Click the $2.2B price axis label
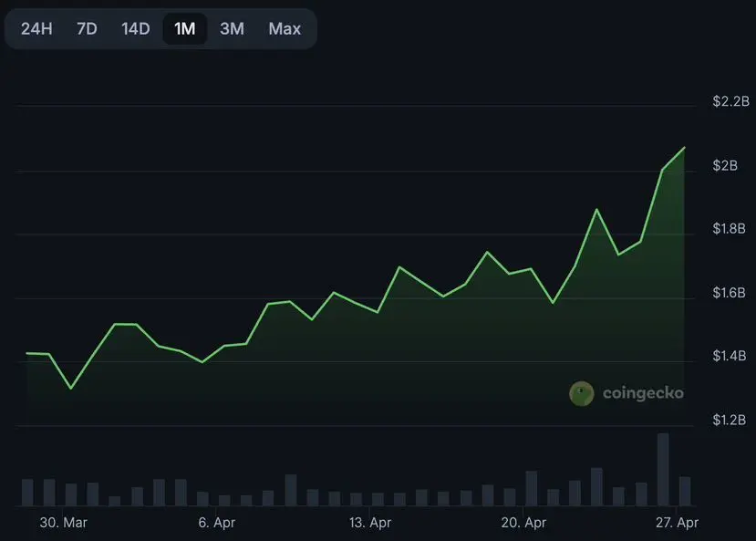The image size is (756, 541). click(730, 102)
